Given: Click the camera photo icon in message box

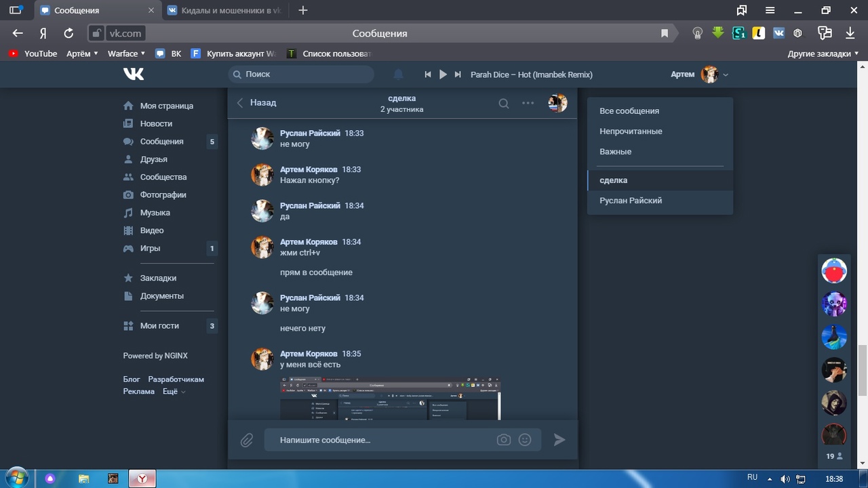Looking at the screenshot, I should pyautogui.click(x=503, y=440).
